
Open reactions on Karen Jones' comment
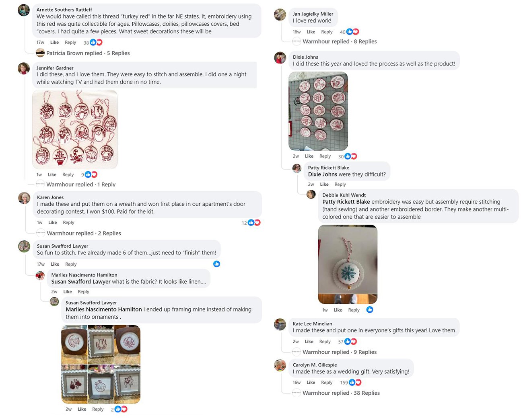pyautogui.click(x=254, y=222)
